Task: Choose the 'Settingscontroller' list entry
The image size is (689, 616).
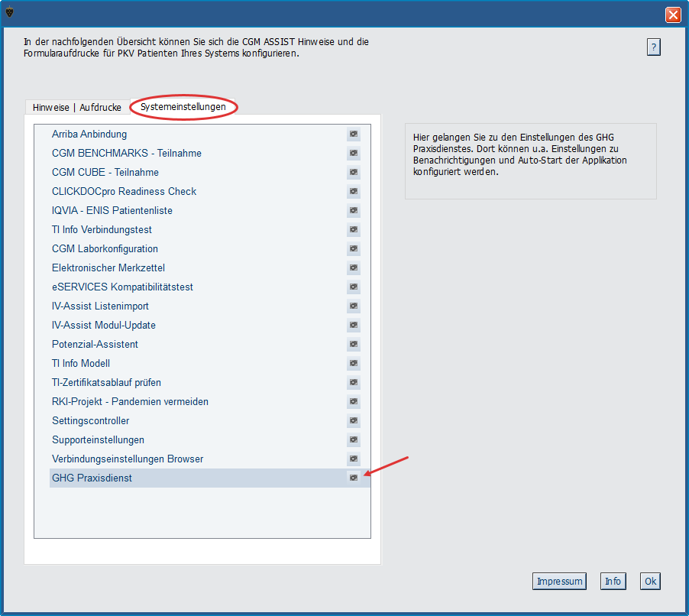Action: click(210, 421)
